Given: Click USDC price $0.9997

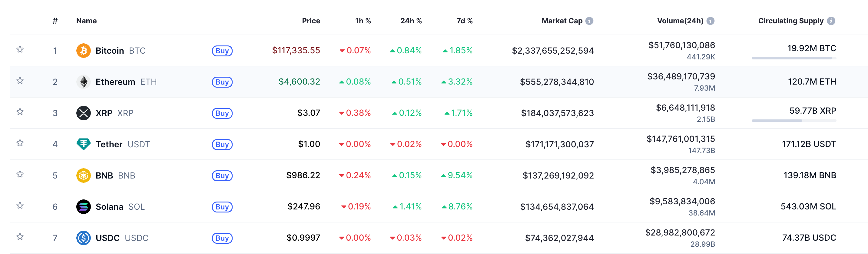Looking at the screenshot, I should pyautogui.click(x=303, y=238).
